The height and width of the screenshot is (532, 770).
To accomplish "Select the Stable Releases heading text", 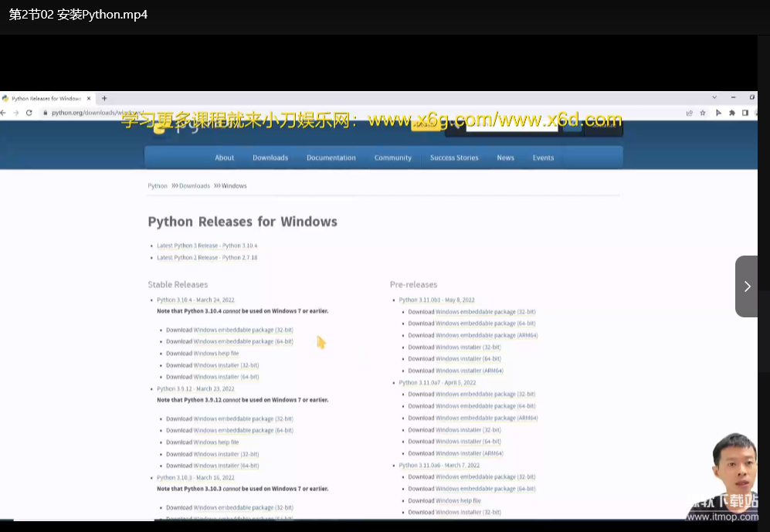I will [x=178, y=285].
